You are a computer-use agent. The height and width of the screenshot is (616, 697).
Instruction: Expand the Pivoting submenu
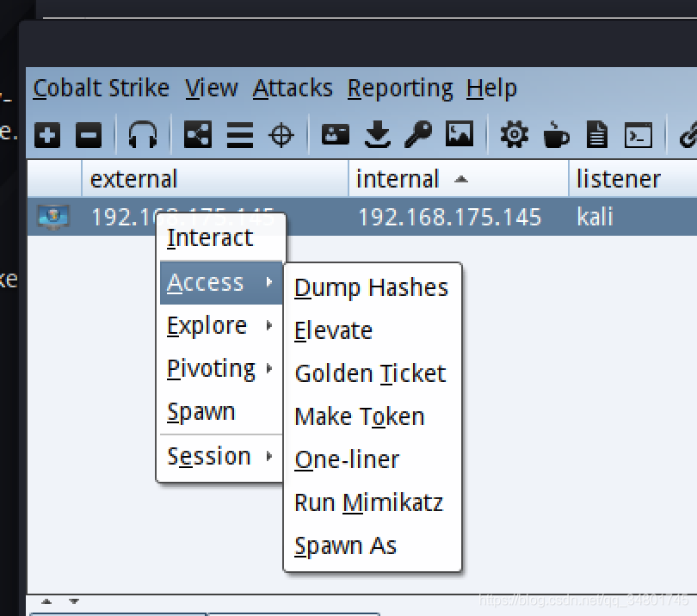coord(221,369)
